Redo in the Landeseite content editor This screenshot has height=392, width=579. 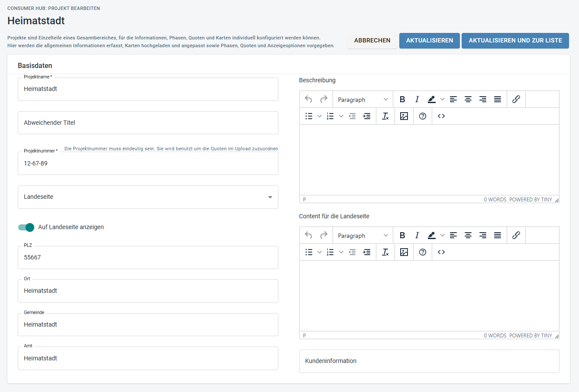pyautogui.click(x=323, y=235)
